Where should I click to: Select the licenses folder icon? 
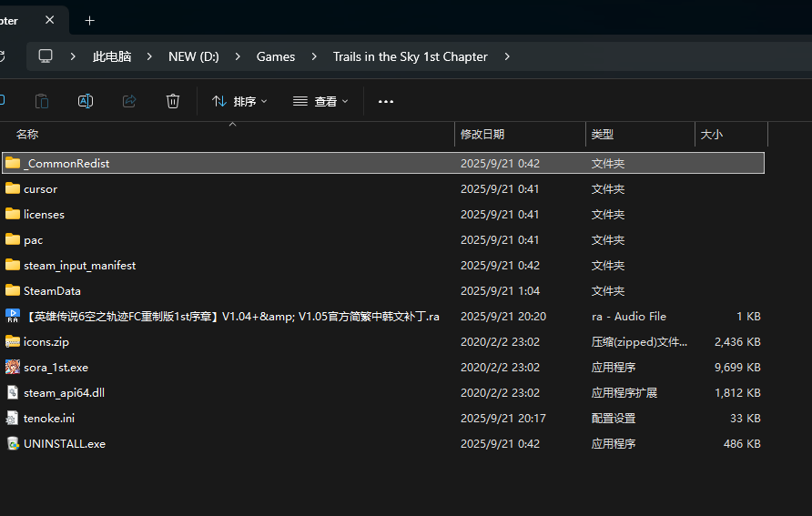[13, 214]
